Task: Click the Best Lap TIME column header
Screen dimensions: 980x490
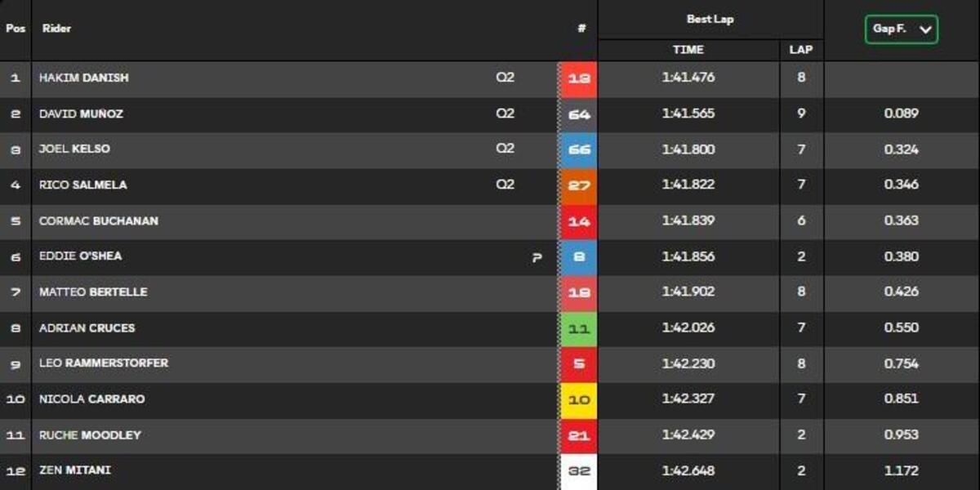Action: tap(688, 50)
